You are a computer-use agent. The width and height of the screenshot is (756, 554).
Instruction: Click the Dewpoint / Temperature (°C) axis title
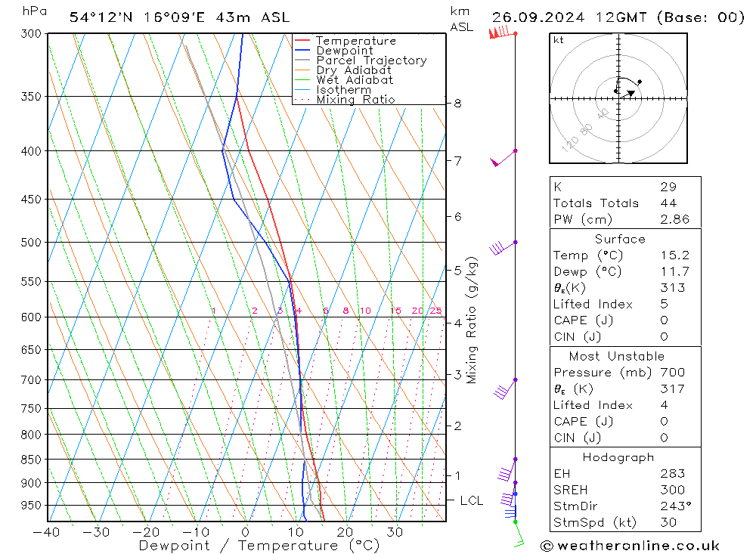click(259, 546)
